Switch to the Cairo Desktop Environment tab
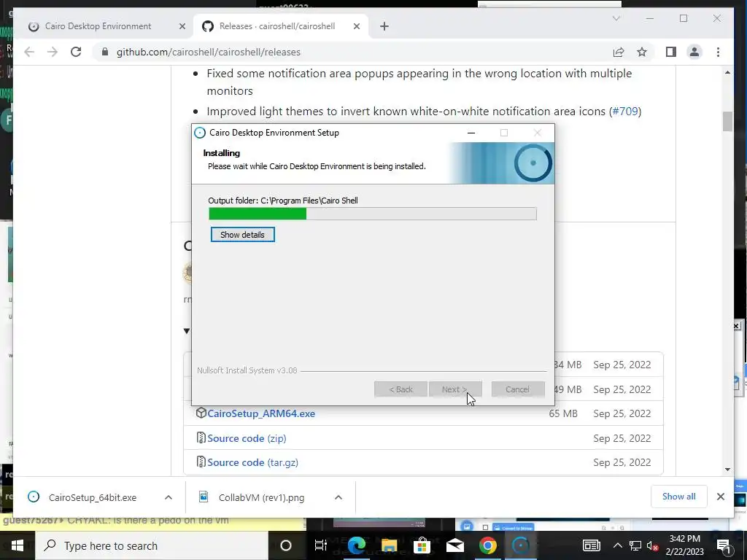The width and height of the screenshot is (747, 560). coord(98,26)
